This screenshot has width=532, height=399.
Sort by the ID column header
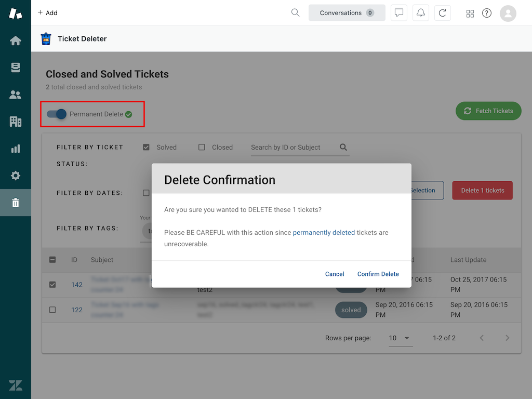click(x=74, y=260)
